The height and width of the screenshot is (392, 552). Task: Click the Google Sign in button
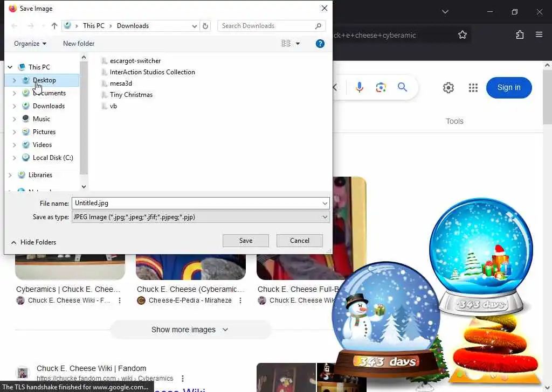point(509,88)
